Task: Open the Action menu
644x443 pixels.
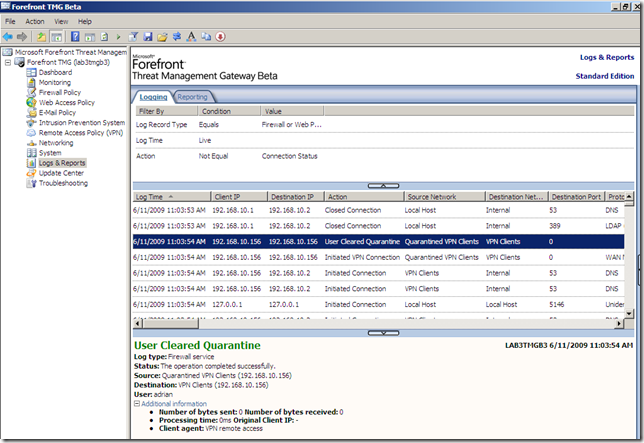Action: 34,21
